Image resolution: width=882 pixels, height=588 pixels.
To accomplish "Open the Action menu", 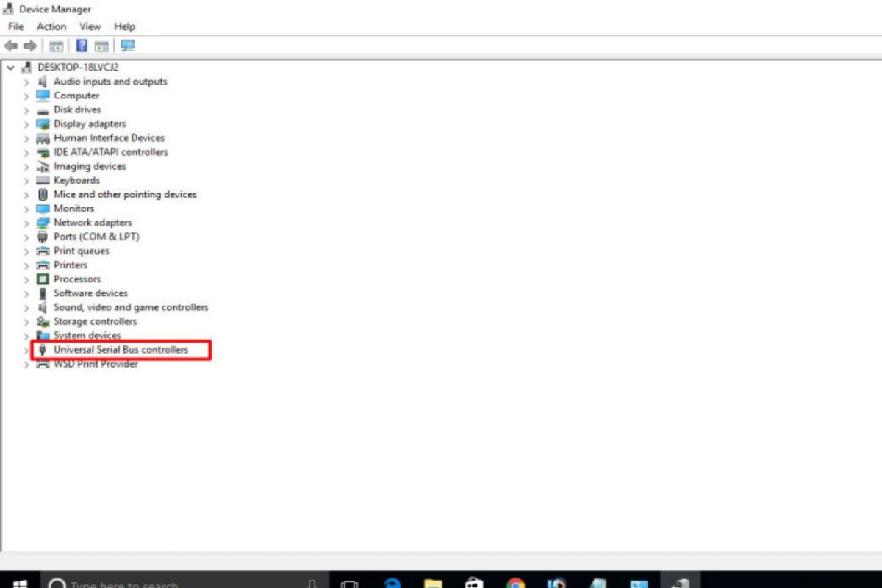I will [x=51, y=26].
